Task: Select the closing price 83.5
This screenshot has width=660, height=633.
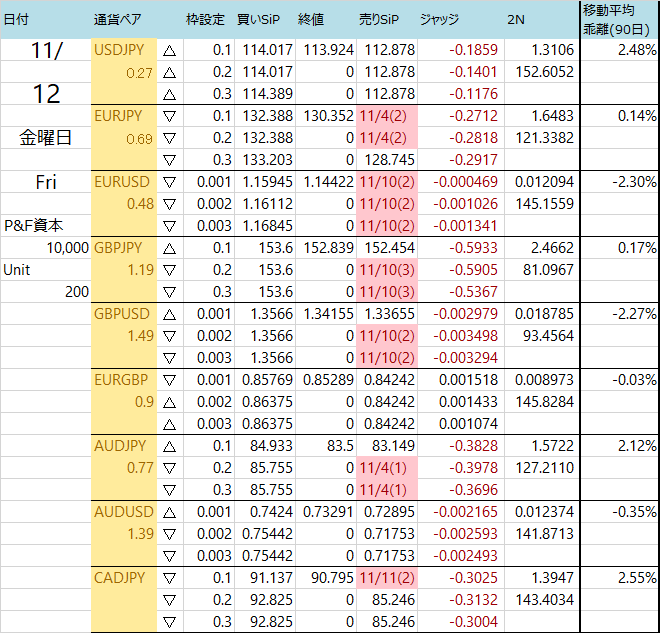Action: coord(340,446)
